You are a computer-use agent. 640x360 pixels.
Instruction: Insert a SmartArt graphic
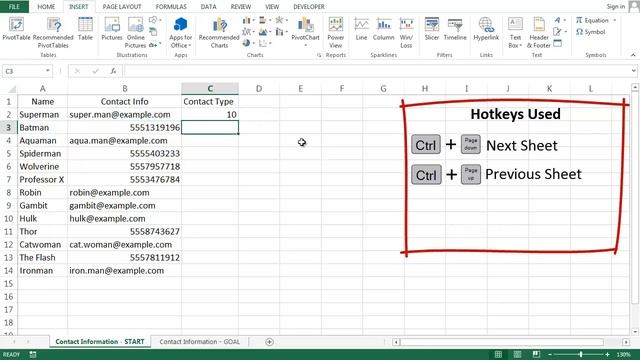click(153, 32)
